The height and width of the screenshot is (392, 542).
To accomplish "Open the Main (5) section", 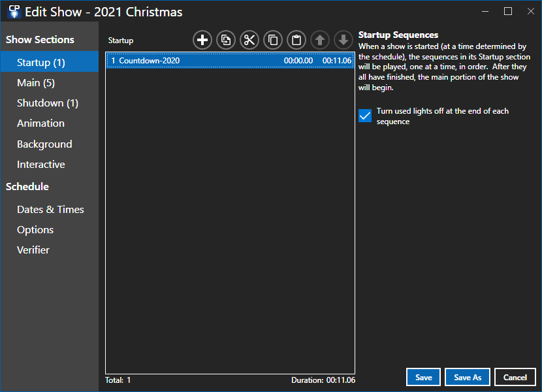I will point(50,83).
